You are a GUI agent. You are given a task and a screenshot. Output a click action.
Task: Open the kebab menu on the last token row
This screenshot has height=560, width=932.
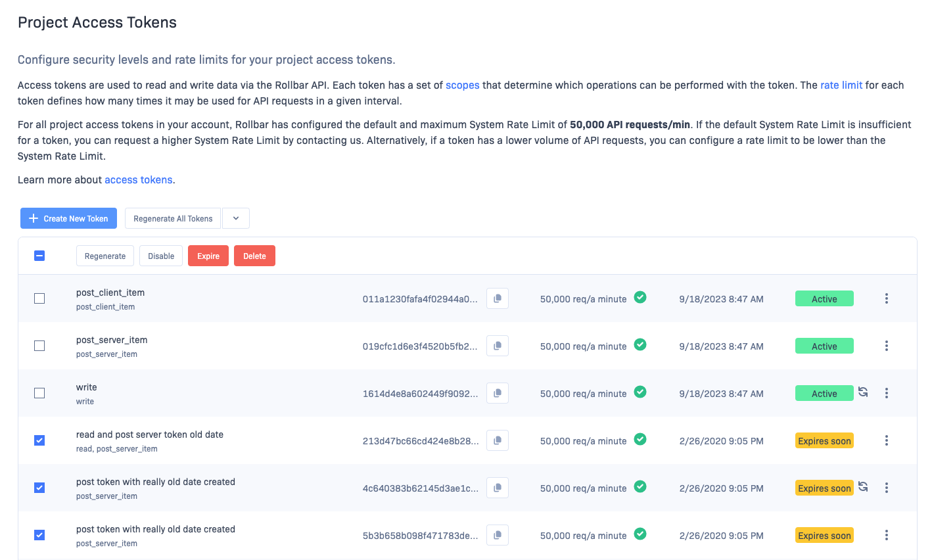[x=886, y=534]
